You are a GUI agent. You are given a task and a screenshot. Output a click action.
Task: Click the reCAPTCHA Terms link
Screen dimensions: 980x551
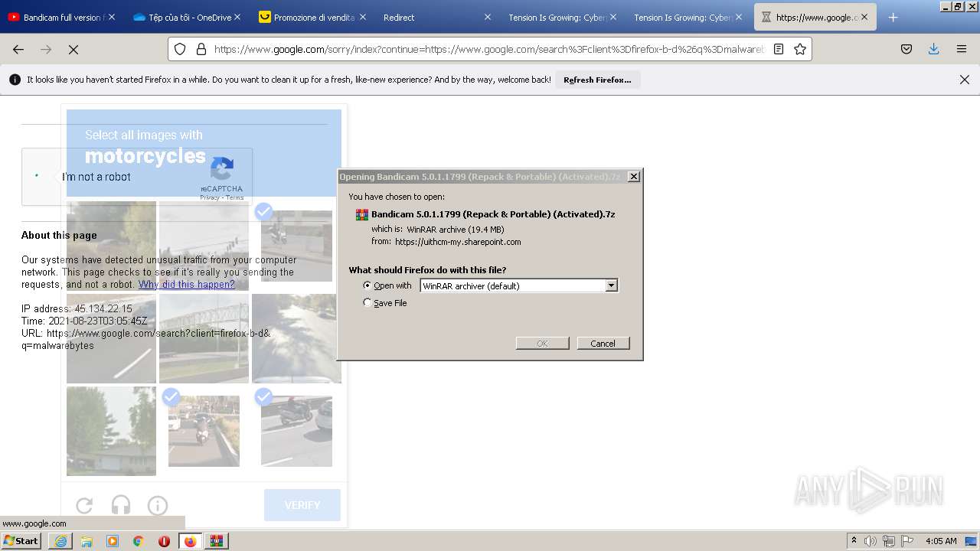(235, 197)
